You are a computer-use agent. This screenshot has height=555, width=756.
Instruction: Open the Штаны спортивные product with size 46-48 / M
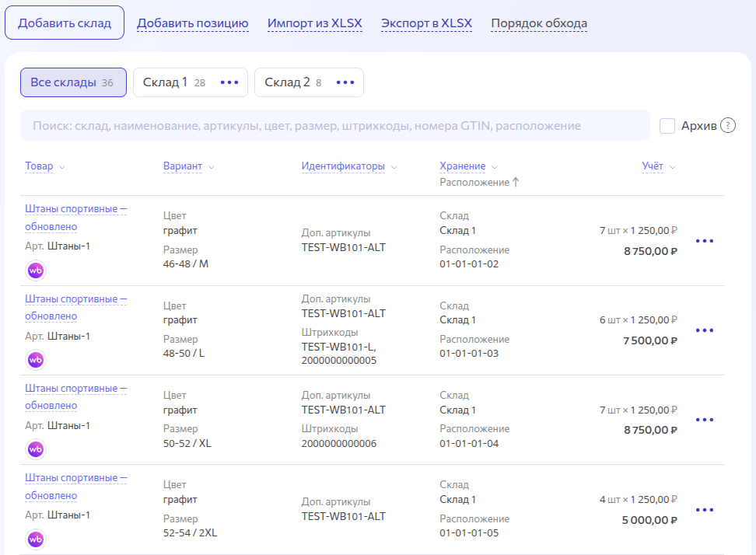pyautogui.click(x=75, y=218)
